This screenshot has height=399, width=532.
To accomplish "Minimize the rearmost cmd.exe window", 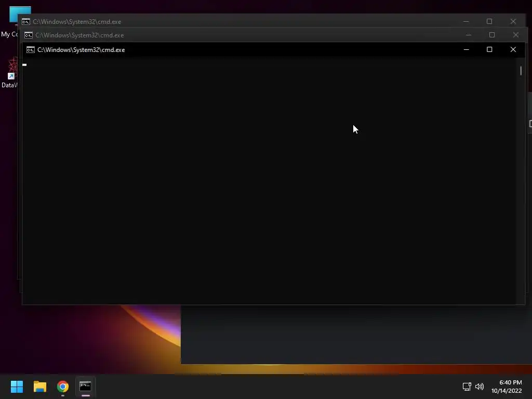I will 466,21.
